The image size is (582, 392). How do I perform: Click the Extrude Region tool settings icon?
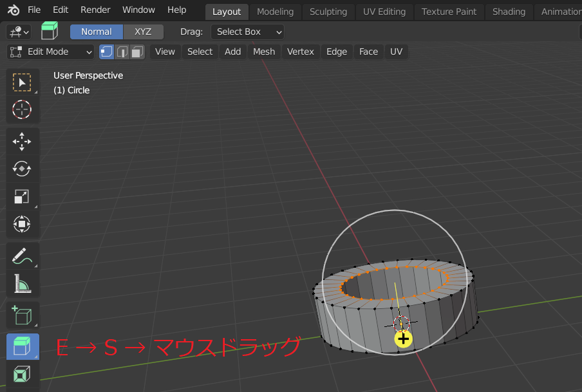[x=50, y=31]
